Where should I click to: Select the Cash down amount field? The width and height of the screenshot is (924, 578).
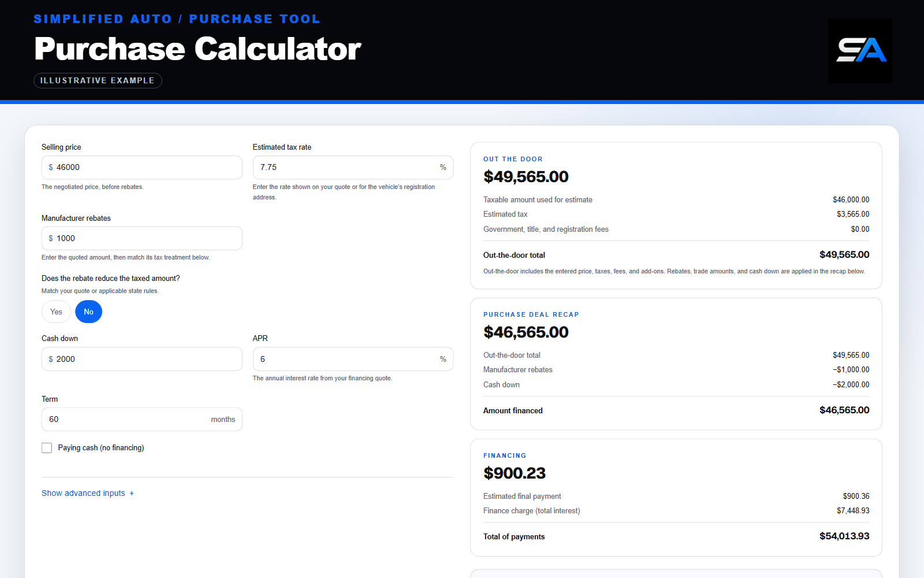(142, 359)
